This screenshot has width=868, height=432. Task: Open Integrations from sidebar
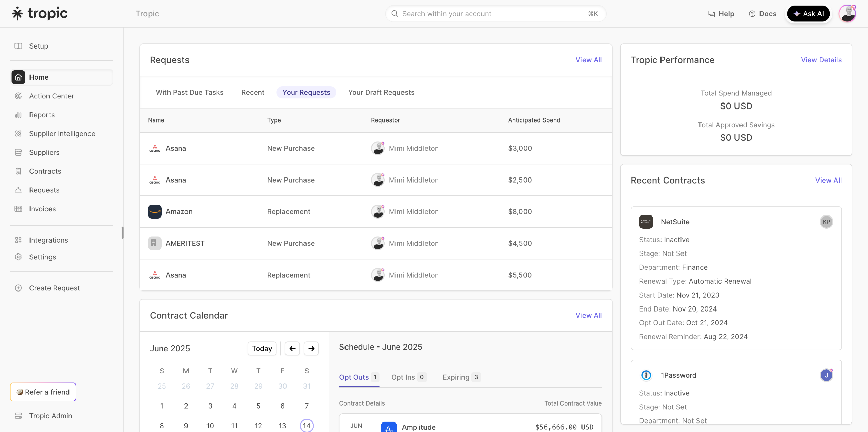click(x=48, y=240)
